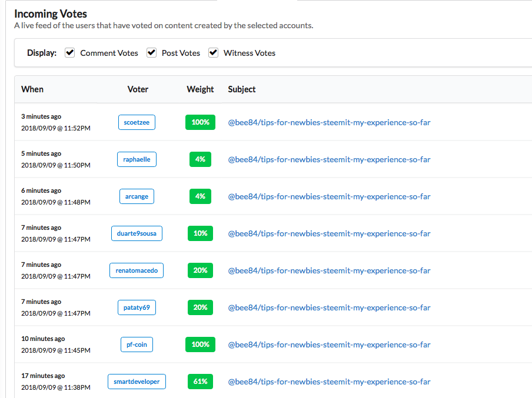Select the duarte9sousa voter button
The height and width of the screenshot is (398, 532).
[137, 233]
